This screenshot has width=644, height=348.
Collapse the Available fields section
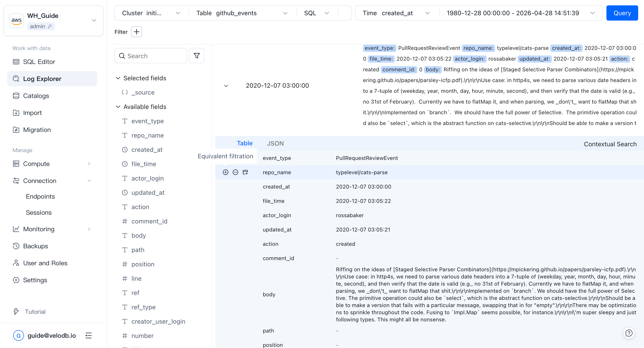(x=118, y=107)
